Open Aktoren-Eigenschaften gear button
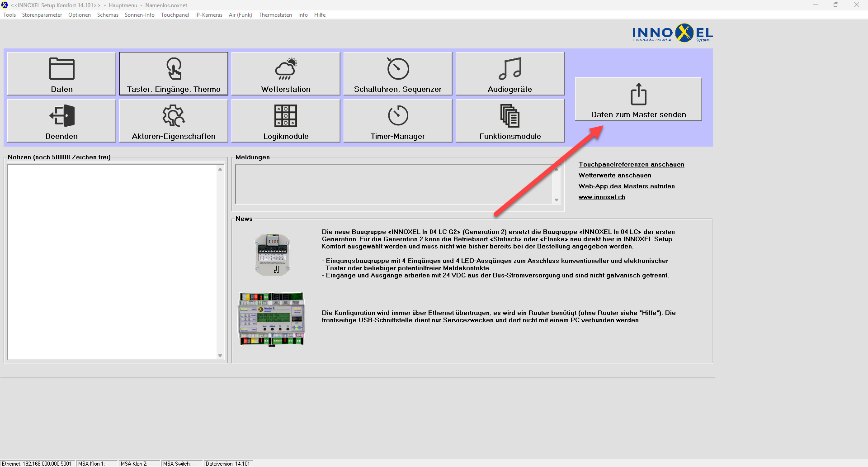 174,121
